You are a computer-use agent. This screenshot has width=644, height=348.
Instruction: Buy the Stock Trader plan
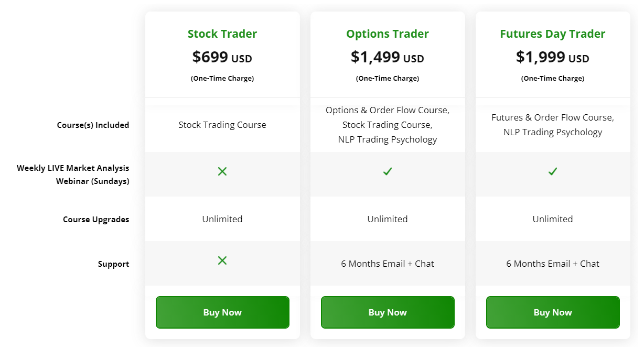222,312
